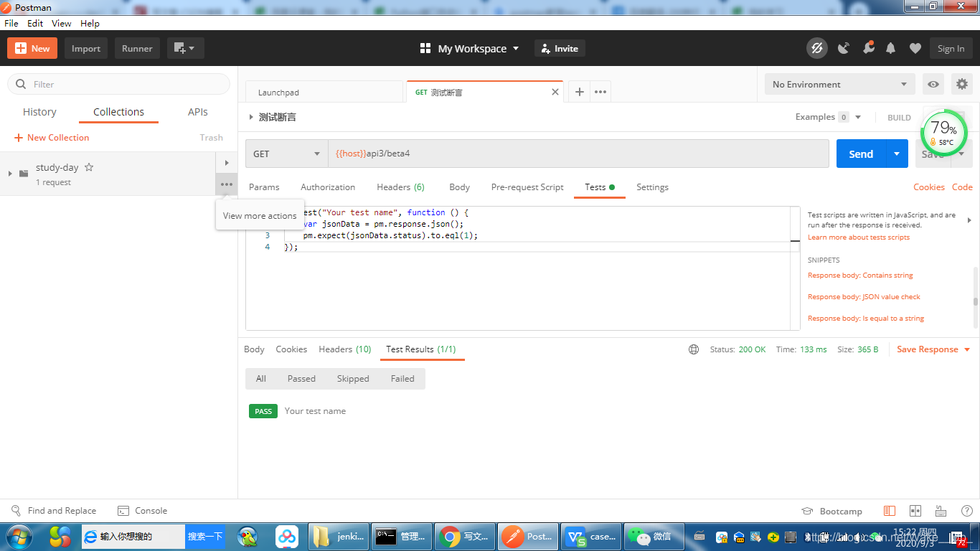Screen dimensions: 980x551
Task: Open the View menu
Action: click(62, 23)
